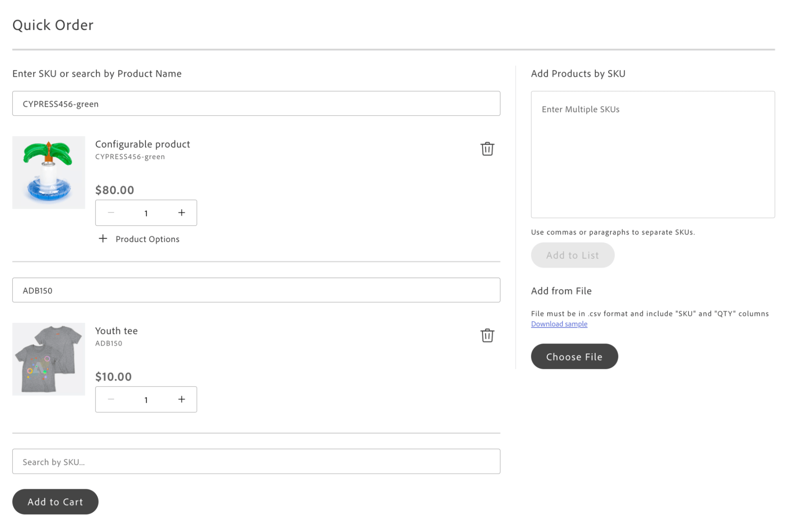The width and height of the screenshot is (786, 532).
Task: Increase quantity of Configurable product
Action: click(181, 213)
